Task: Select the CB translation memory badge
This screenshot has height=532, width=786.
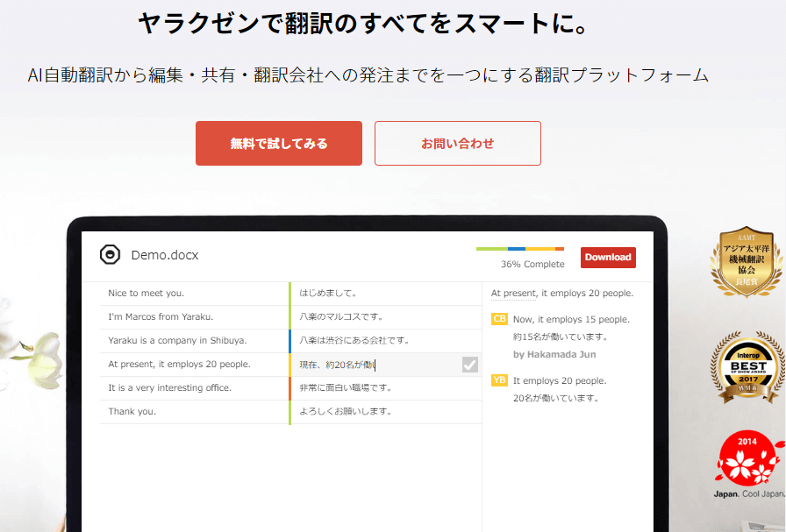Action: [499, 319]
